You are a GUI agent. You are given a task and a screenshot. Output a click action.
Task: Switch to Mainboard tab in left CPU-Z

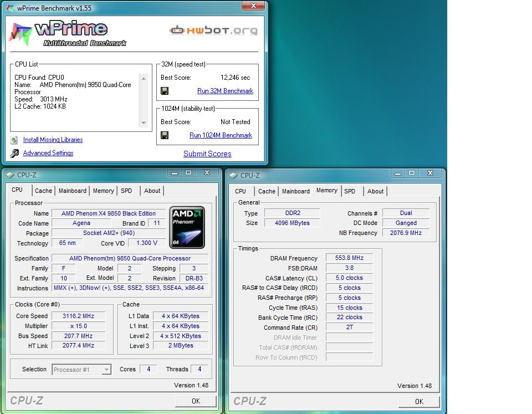click(73, 191)
